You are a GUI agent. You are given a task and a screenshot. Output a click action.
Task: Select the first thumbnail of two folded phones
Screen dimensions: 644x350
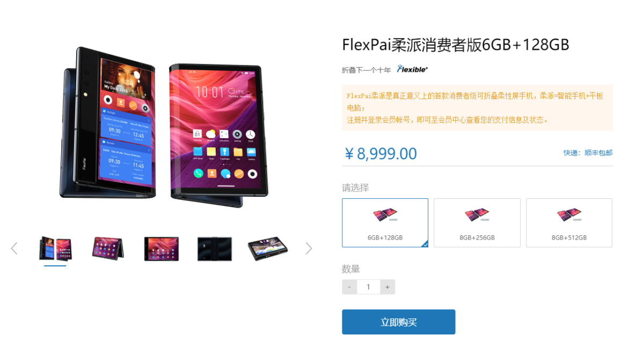click(x=55, y=249)
